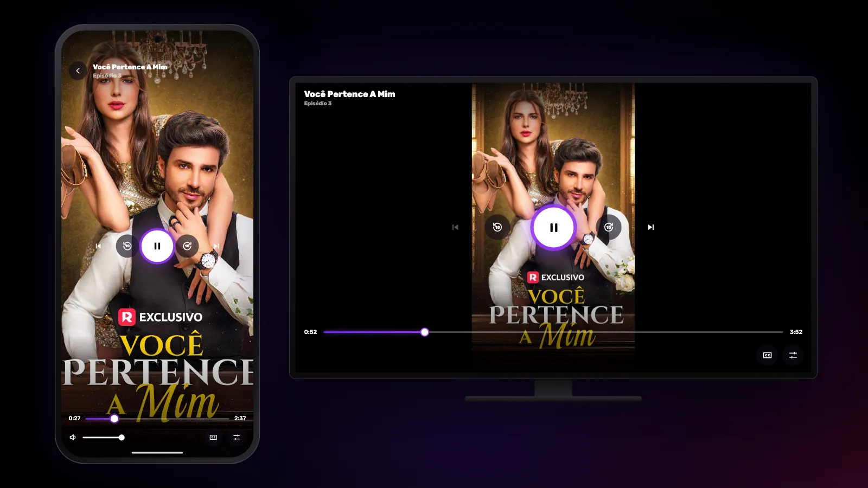This screenshot has height=488, width=868.
Task: Click 'Episódio 3' label on the TV player
Action: [317, 103]
